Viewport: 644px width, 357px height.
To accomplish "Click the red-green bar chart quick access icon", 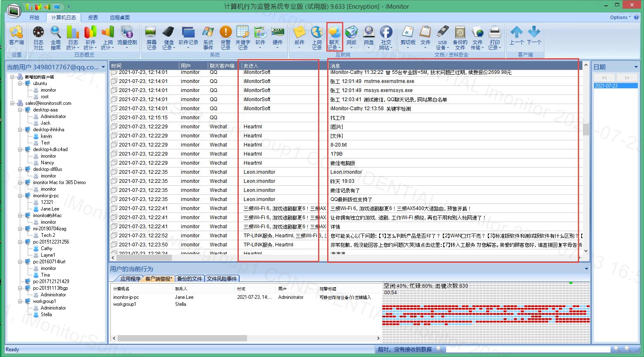I will click(38, 7).
